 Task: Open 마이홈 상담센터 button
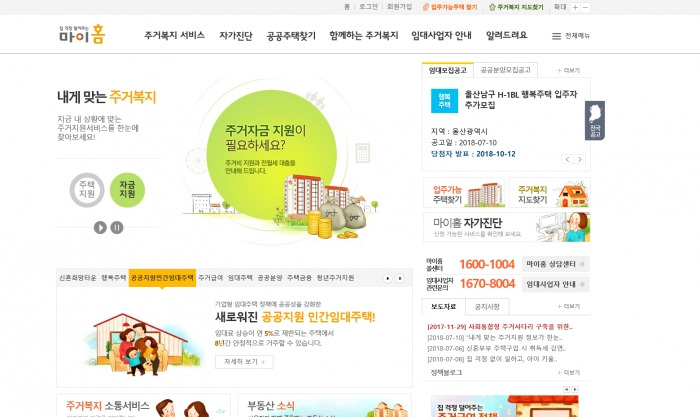tap(555, 264)
